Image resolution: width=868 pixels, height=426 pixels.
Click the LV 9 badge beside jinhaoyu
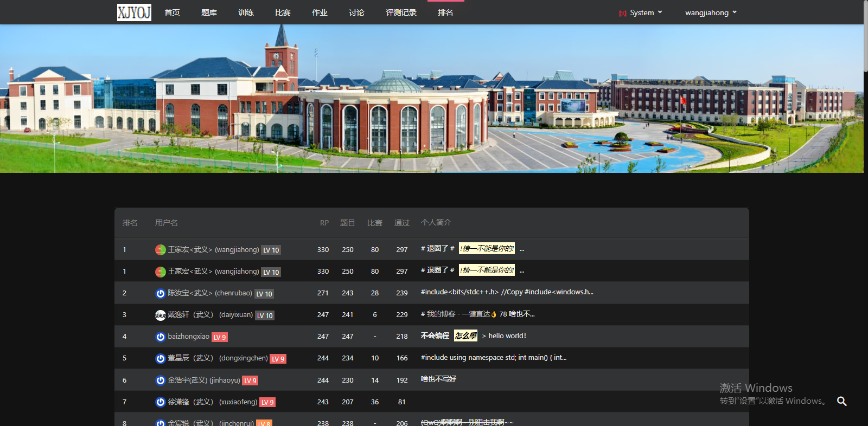pyautogui.click(x=250, y=380)
